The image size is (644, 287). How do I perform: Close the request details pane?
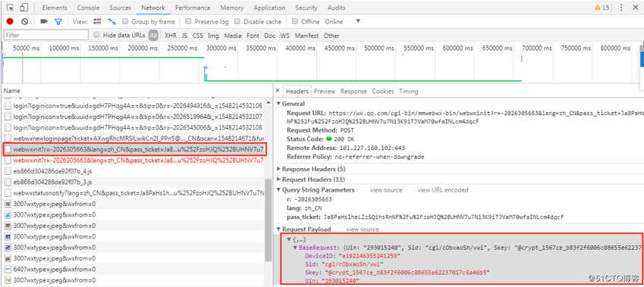coord(277,91)
